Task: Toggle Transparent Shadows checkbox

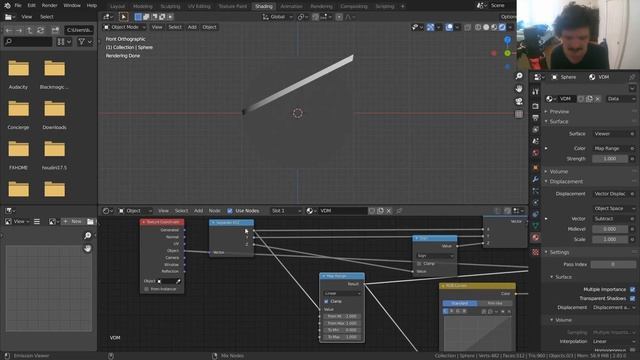Action: click(632, 298)
